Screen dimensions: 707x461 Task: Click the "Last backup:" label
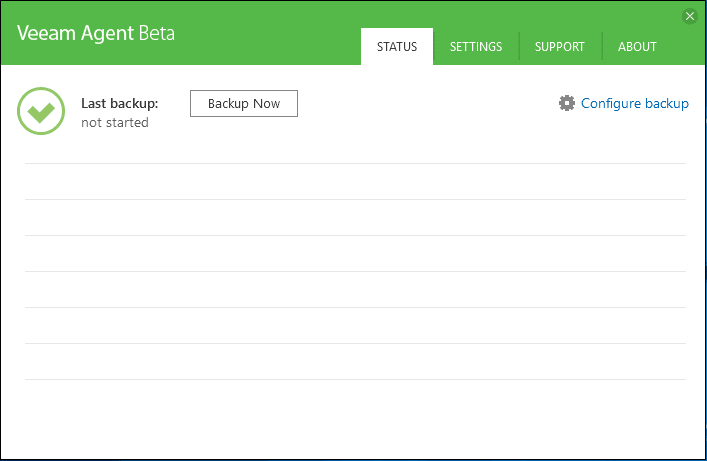tap(120, 103)
